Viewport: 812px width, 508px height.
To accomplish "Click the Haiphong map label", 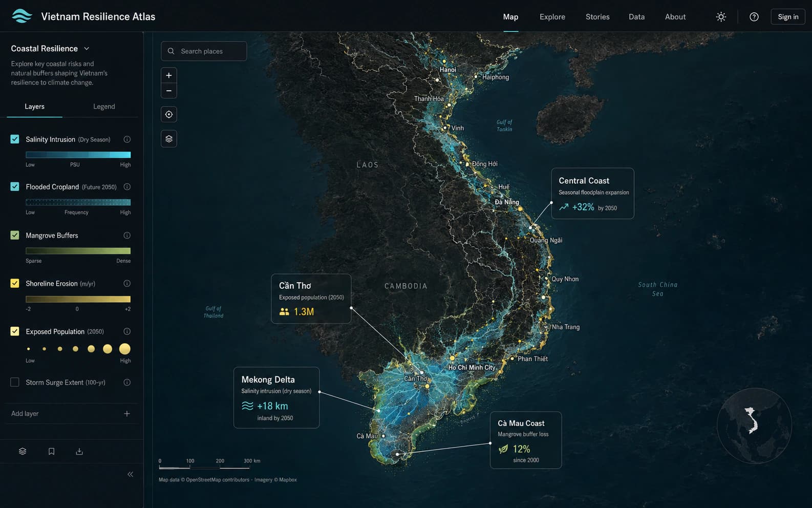I will click(496, 77).
